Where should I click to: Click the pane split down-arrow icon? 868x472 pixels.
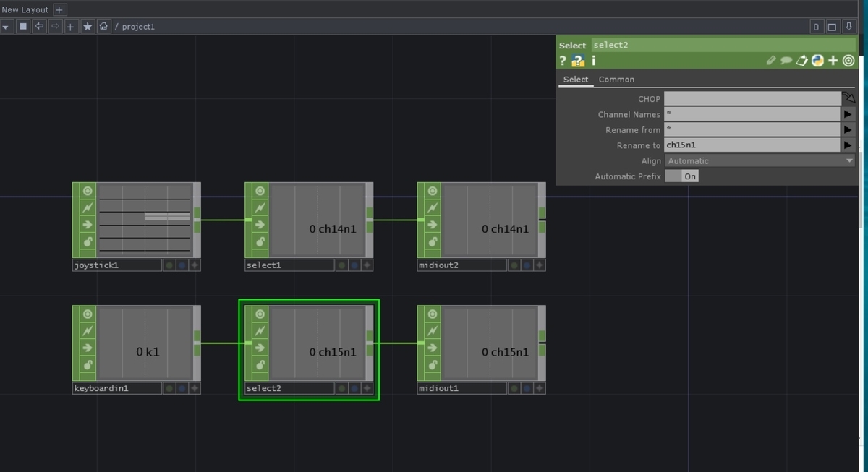pos(848,27)
